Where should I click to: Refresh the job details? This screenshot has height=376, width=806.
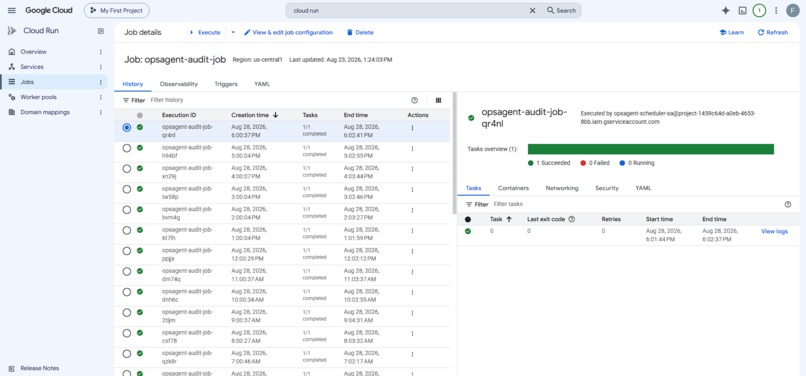coord(773,32)
